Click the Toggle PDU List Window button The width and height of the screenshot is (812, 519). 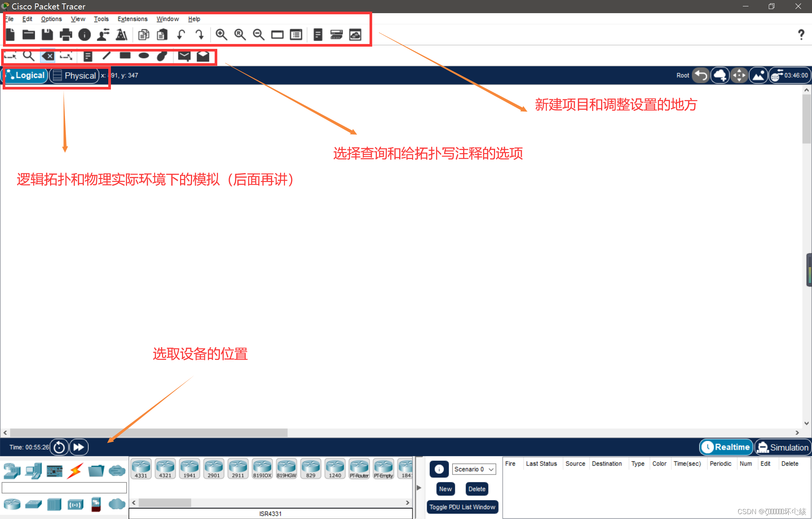point(462,507)
